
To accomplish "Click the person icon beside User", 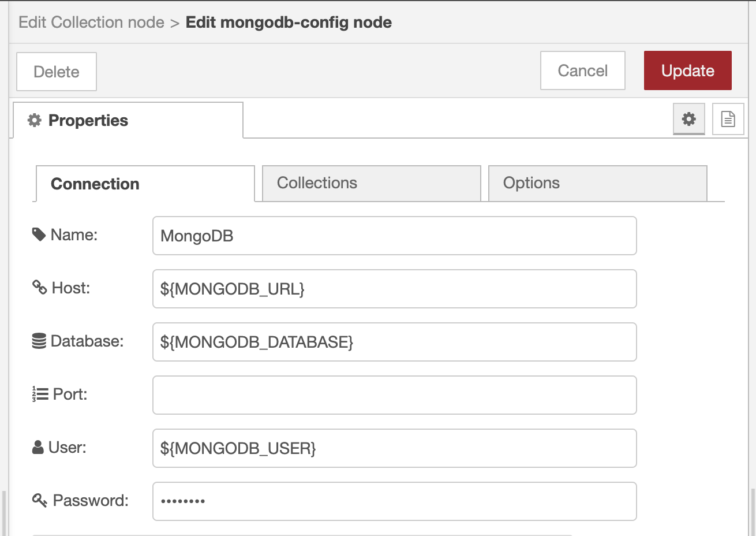I will click(38, 447).
